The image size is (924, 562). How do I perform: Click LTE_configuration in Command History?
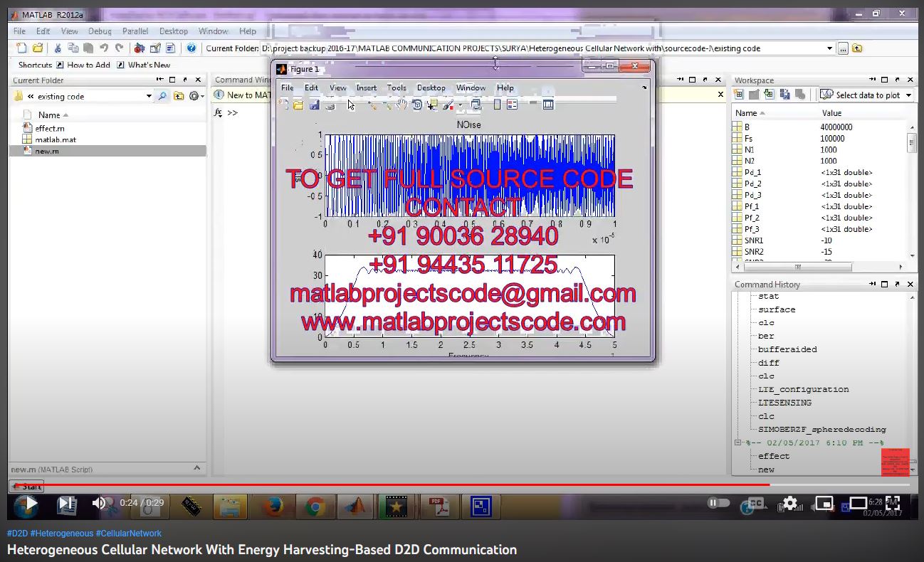click(x=803, y=389)
